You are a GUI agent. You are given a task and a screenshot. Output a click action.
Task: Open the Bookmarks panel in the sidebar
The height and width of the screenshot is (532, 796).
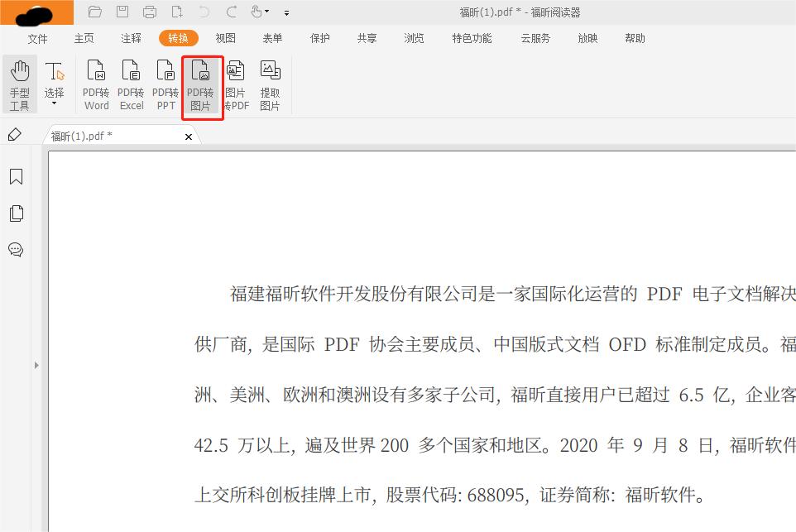pos(15,175)
